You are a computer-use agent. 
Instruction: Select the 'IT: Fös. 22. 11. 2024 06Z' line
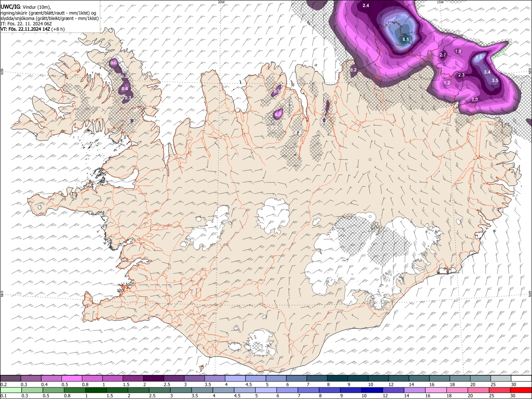coord(26,24)
